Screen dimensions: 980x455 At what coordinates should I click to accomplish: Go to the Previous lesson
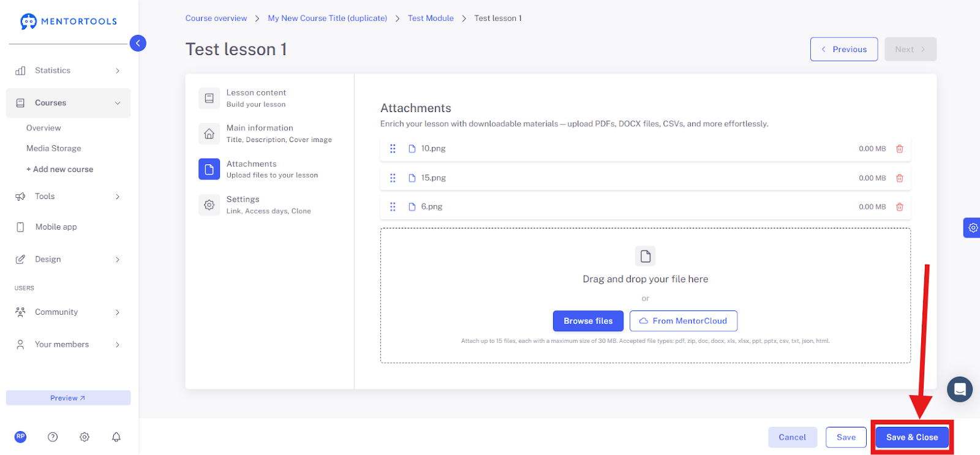tap(844, 49)
